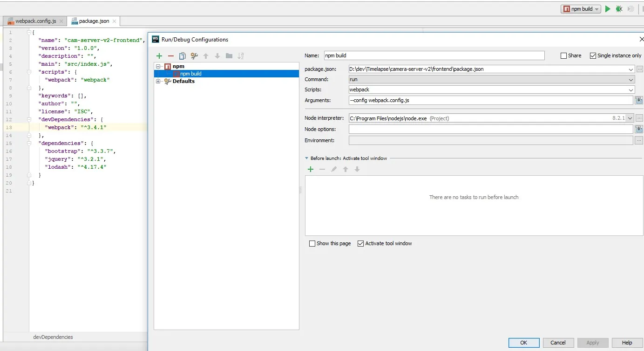644x351 pixels.
Task: Run the npm build configuration from the toolbar
Action: click(x=607, y=9)
